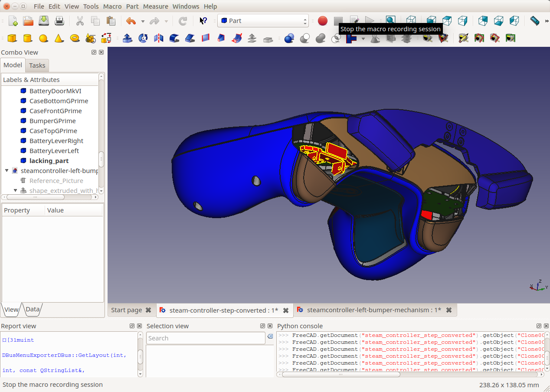Select CaseTopGPrime in the model tree

click(53, 131)
